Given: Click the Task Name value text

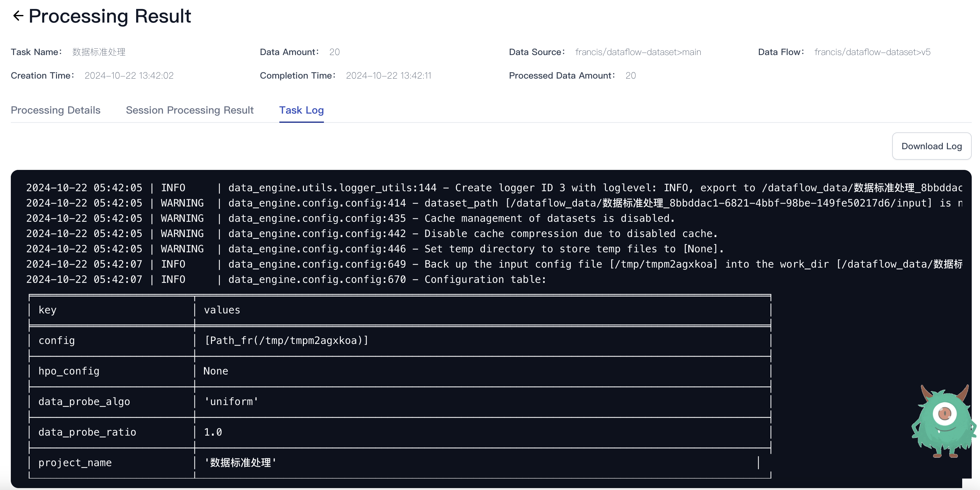Looking at the screenshot, I should (99, 52).
